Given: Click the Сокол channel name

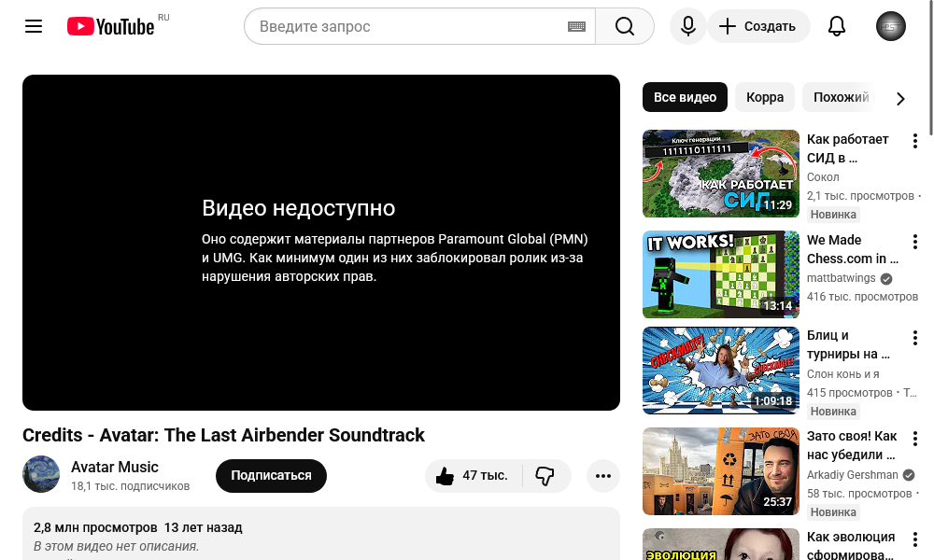Looking at the screenshot, I should [823, 176].
